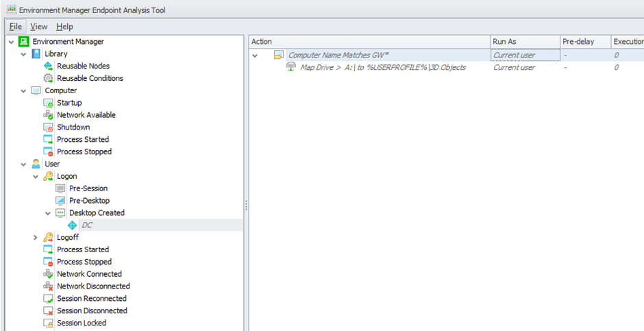Collapse the Environment Manager root node

pyautogui.click(x=11, y=42)
